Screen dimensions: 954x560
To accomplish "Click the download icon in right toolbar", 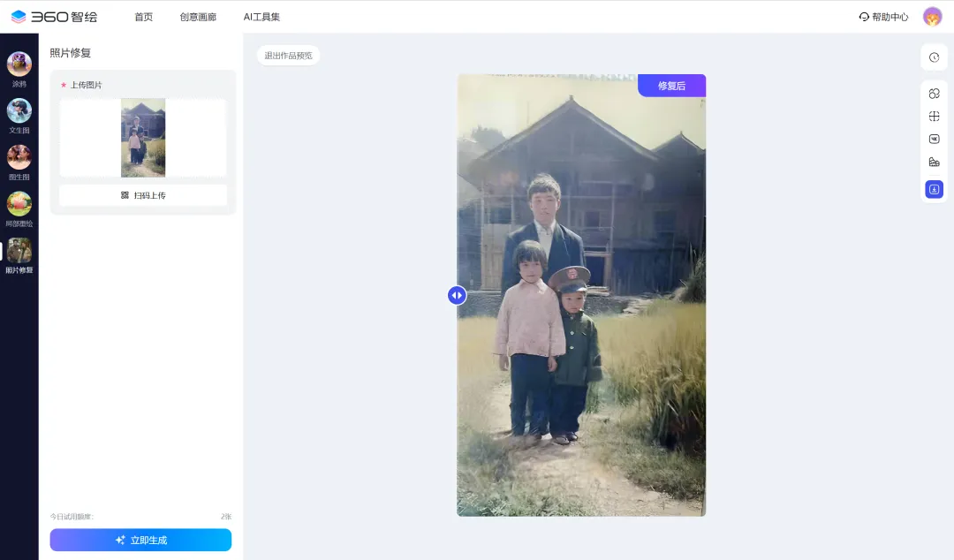I will pos(934,189).
